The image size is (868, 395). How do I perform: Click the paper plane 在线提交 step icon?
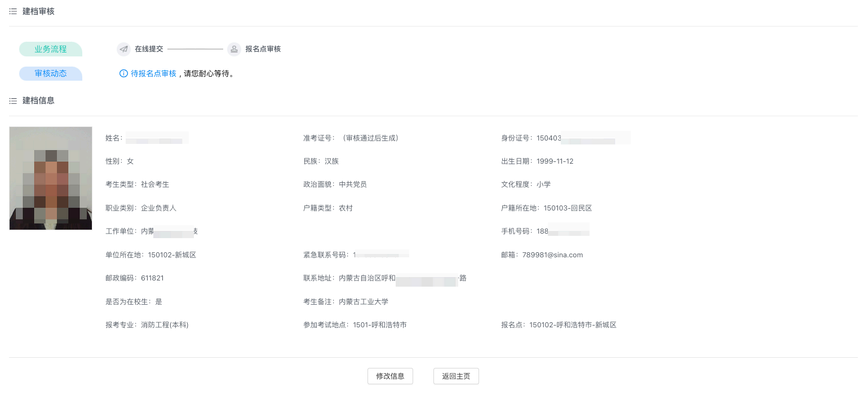(123, 49)
